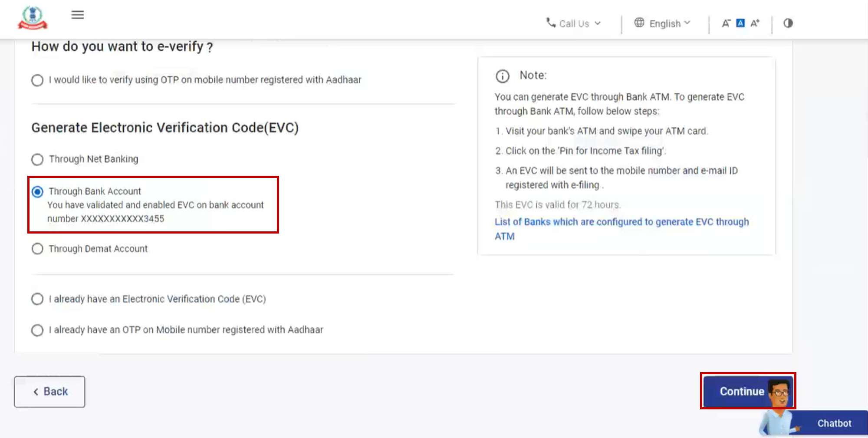
Task: Select verify using OTP on Aadhaar mobile
Action: (37, 80)
